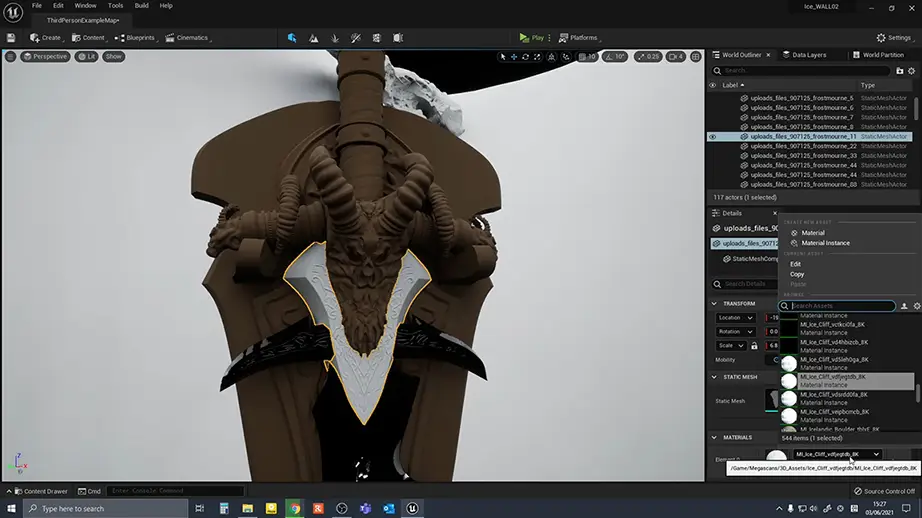Toggle the Lit view mode button
The height and width of the screenshot is (518, 922).
click(x=87, y=56)
